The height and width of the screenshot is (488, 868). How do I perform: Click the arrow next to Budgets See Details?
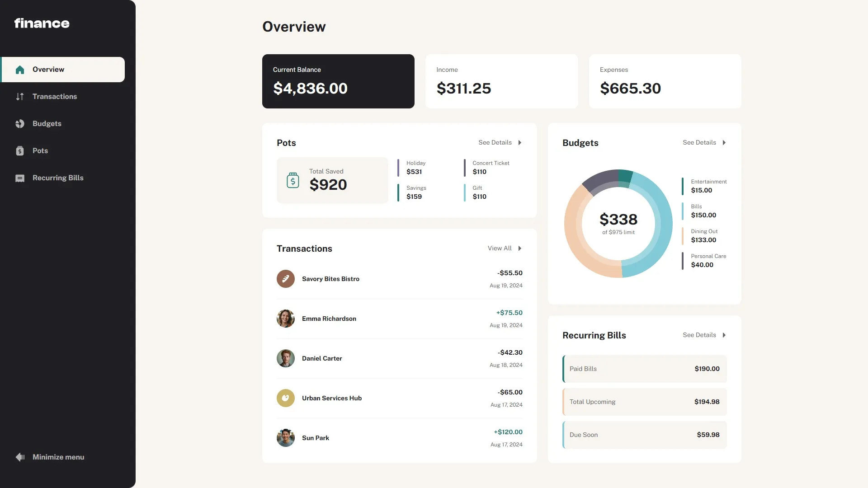tap(724, 143)
